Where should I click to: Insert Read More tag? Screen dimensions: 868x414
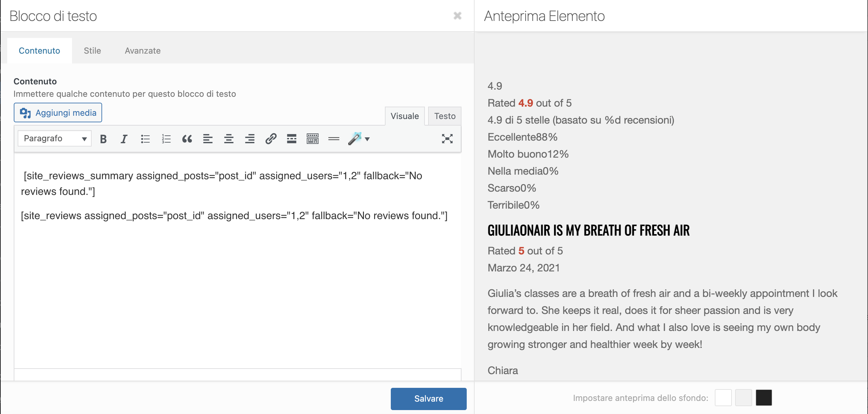(292, 139)
